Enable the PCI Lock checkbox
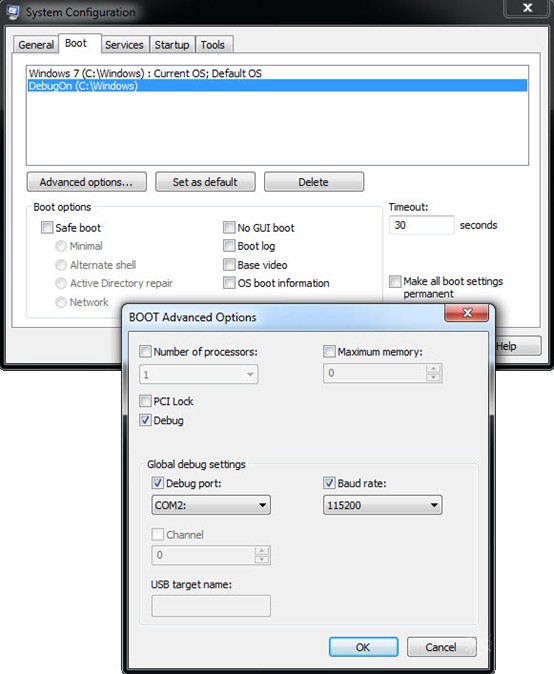The height and width of the screenshot is (674, 554). click(145, 401)
